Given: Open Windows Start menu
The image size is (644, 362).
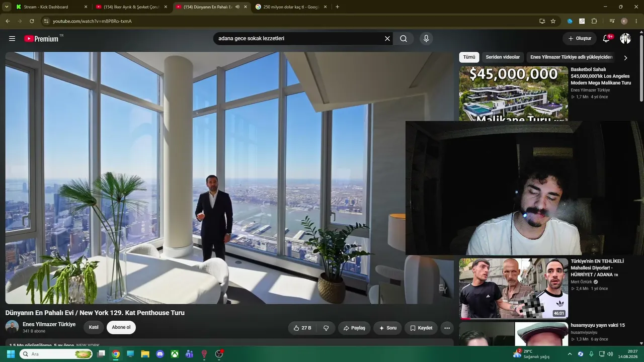Looking at the screenshot, I should coord(10,354).
